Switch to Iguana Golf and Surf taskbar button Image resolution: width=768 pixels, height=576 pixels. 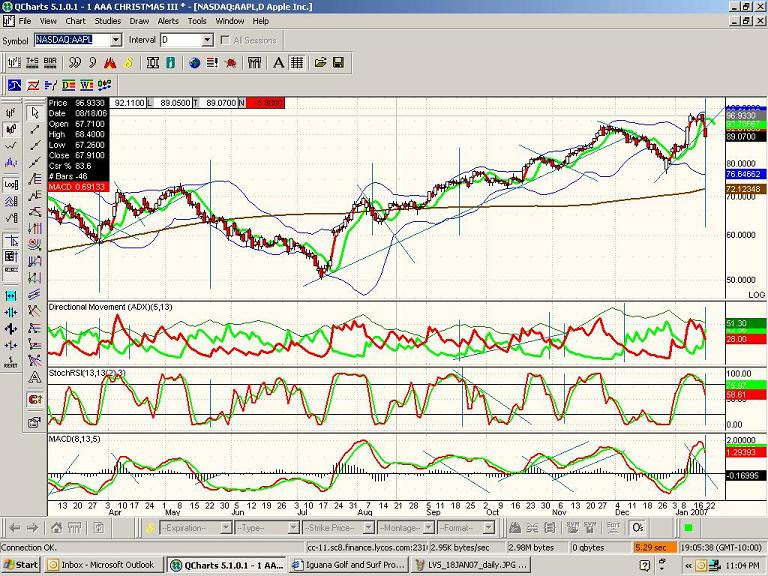pos(348,565)
